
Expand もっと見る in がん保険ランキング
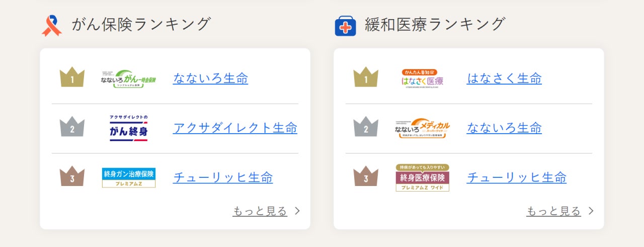pos(266,211)
